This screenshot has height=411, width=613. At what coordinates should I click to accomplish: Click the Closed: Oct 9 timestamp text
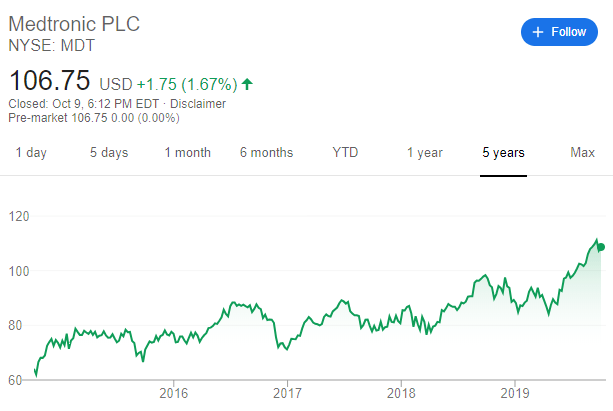tap(84, 104)
